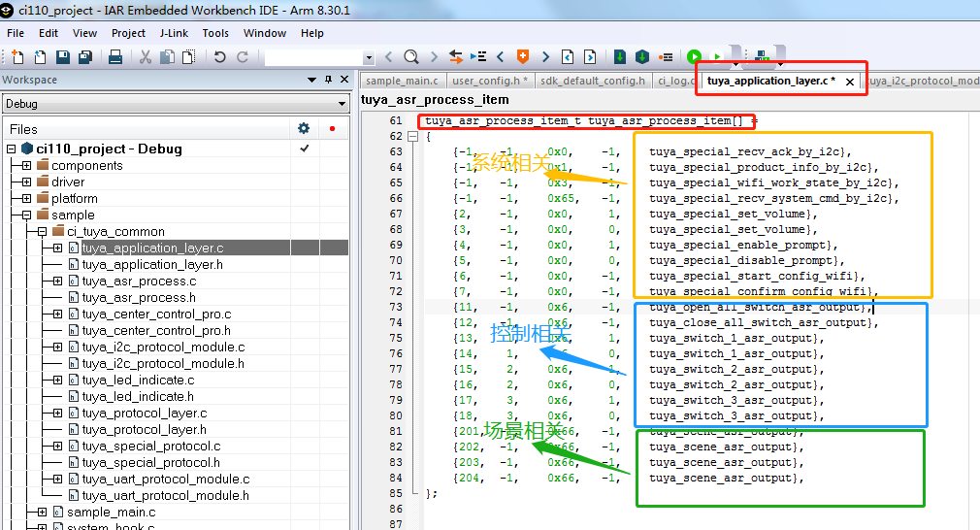This screenshot has height=530, width=980.
Task: Select tuya_led_indicate.h in file tree
Action: (138, 396)
